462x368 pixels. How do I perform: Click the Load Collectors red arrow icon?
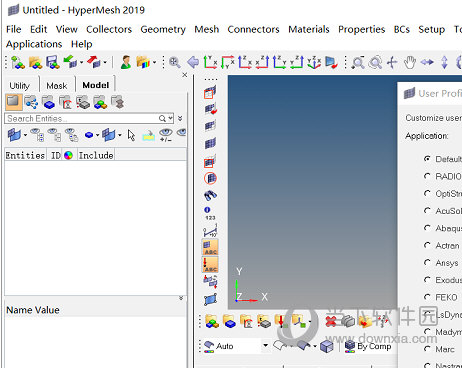click(x=281, y=321)
